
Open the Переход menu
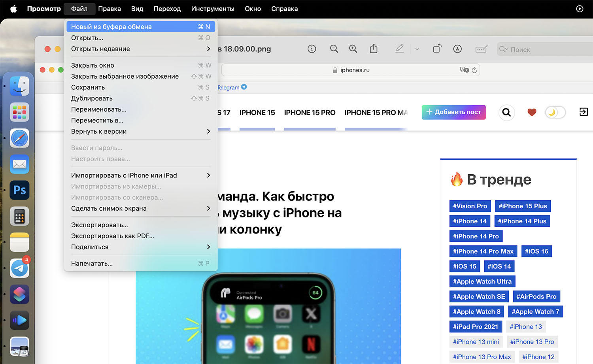(x=167, y=9)
